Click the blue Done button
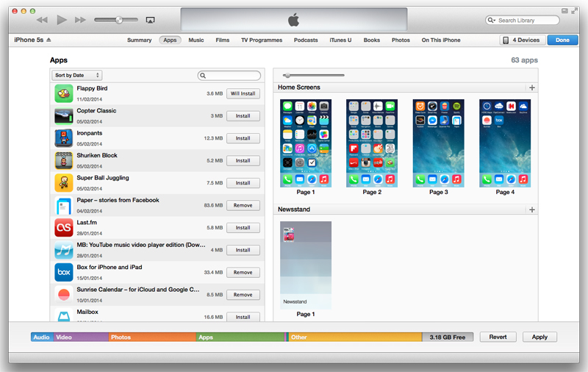 pyautogui.click(x=562, y=40)
